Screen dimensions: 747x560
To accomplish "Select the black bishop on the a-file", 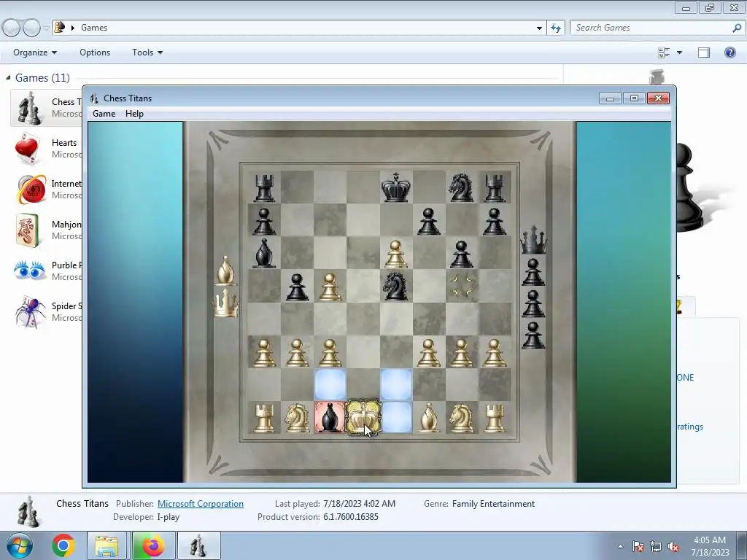I will click(x=264, y=253).
